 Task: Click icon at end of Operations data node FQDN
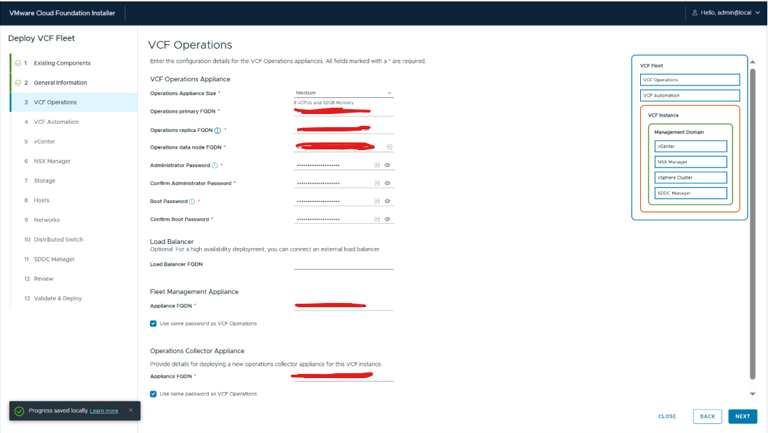tap(390, 147)
